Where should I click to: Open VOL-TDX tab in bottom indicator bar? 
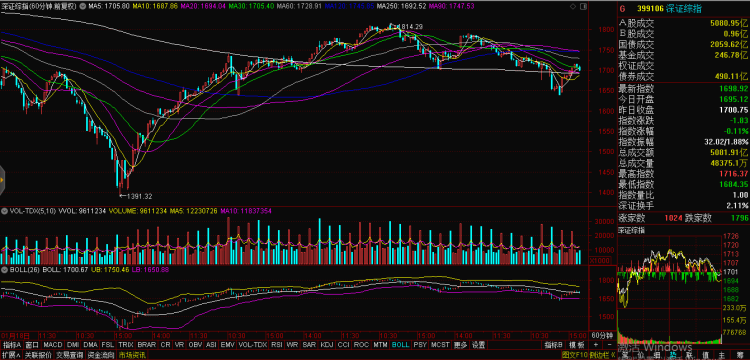[253, 345]
